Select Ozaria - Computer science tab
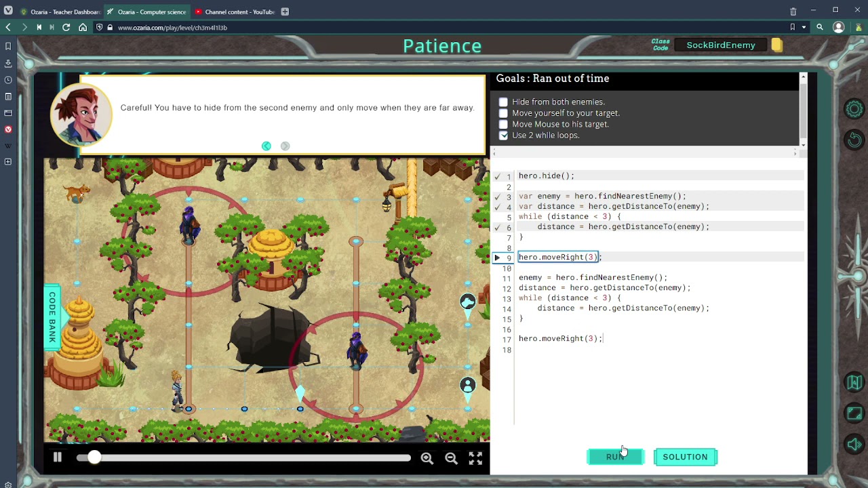This screenshot has width=868, height=488. [x=146, y=12]
